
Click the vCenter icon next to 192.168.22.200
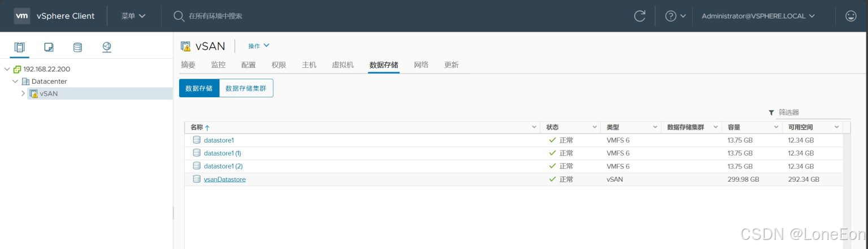tap(17, 69)
